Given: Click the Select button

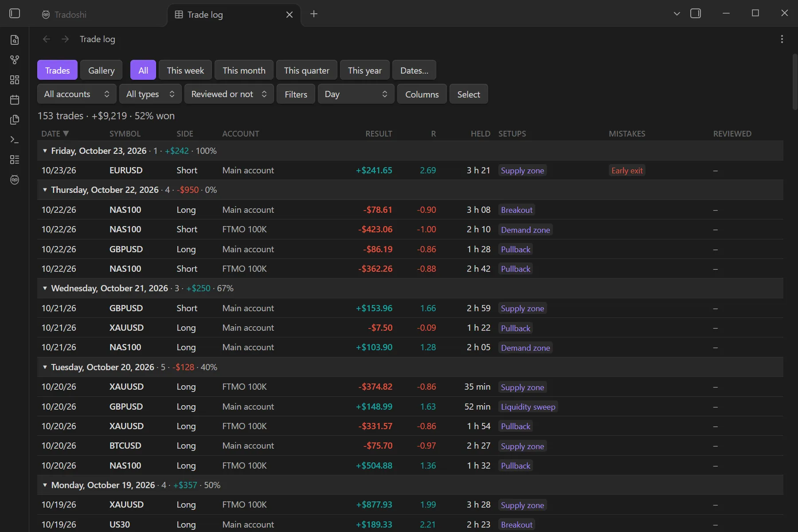Looking at the screenshot, I should (469, 94).
